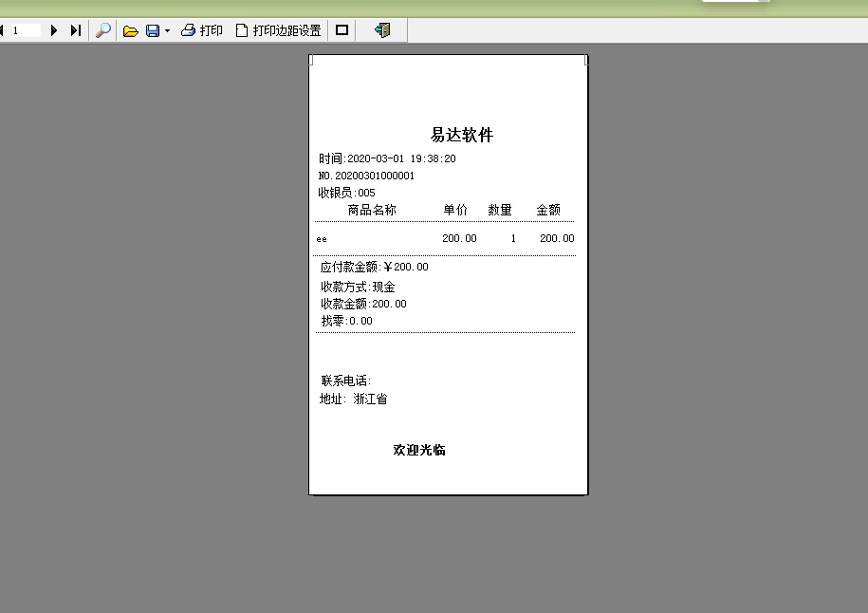Go to previous page arrow at the left edge
The image size is (868, 613).
pyautogui.click(x=3, y=30)
